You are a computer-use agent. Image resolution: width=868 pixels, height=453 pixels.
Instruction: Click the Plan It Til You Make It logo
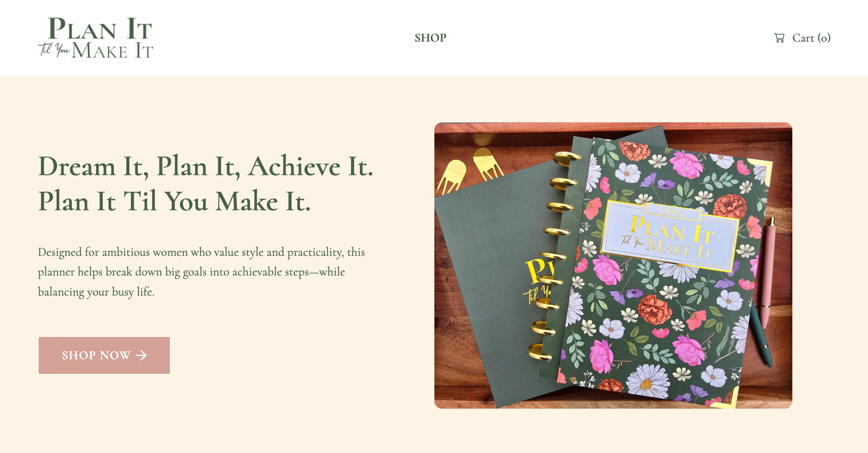pyautogui.click(x=95, y=38)
